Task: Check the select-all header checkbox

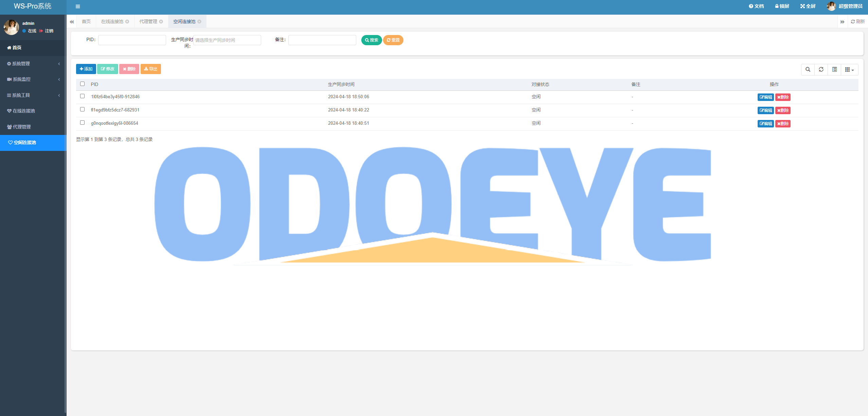Action: [82, 84]
